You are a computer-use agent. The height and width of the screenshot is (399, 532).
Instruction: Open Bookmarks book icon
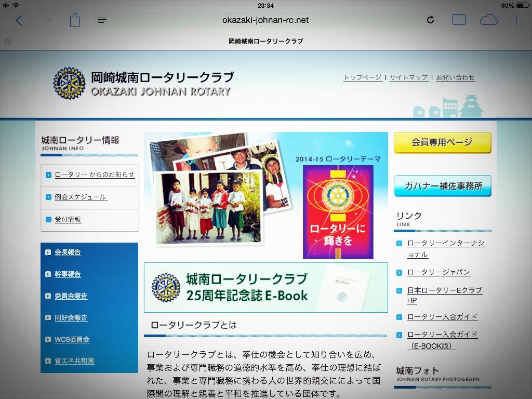tap(459, 20)
